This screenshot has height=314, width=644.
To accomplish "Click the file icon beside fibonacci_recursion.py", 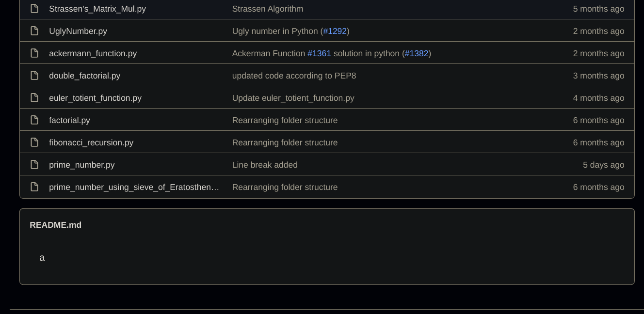I will 34,142.
